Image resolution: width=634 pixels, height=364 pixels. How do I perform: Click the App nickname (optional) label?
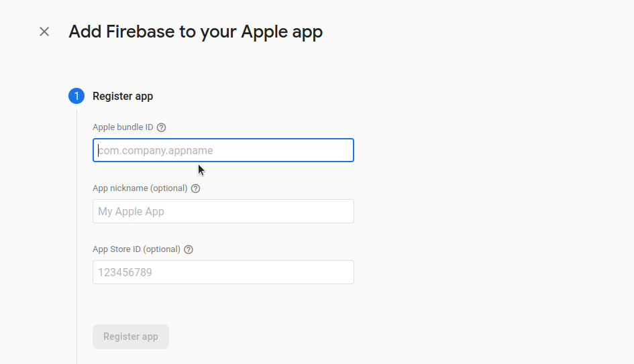(x=140, y=188)
